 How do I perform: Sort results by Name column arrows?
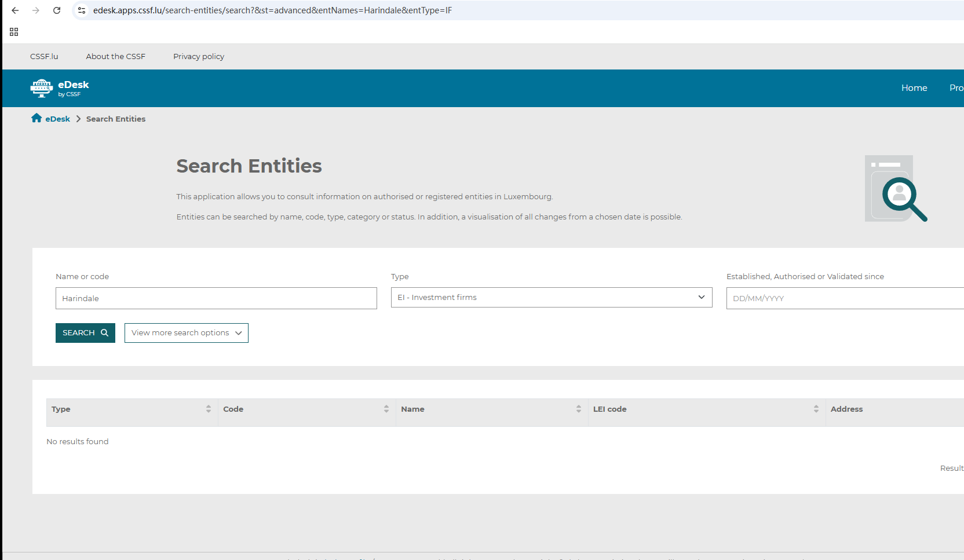click(579, 409)
